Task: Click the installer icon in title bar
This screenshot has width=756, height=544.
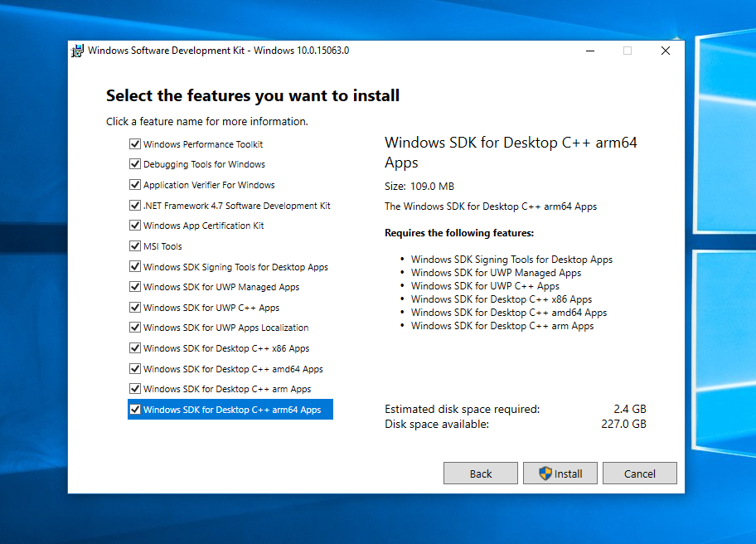Action: click(x=77, y=51)
